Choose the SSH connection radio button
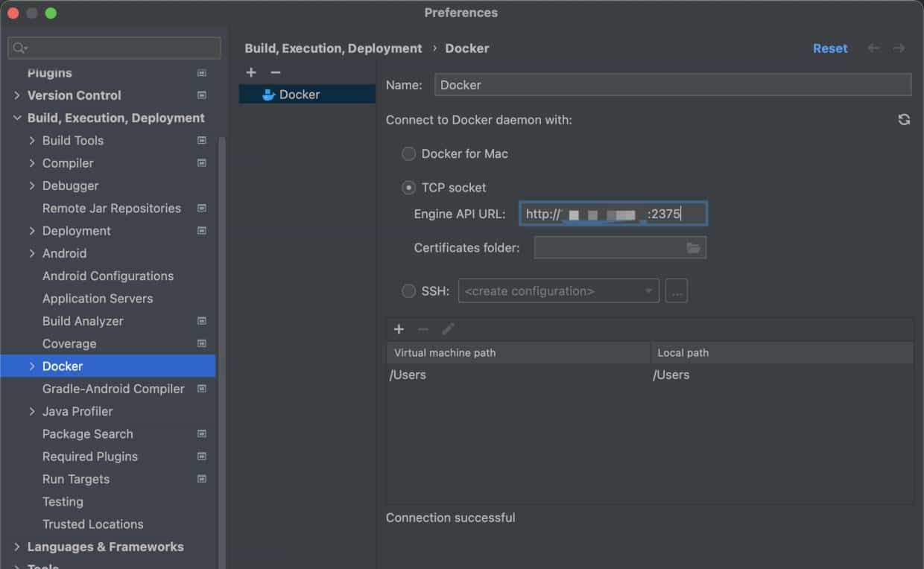The image size is (924, 569). pyautogui.click(x=408, y=291)
